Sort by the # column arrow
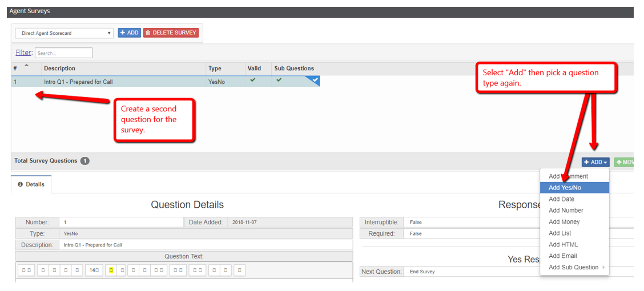The width and height of the screenshot is (644, 291). (27, 65)
